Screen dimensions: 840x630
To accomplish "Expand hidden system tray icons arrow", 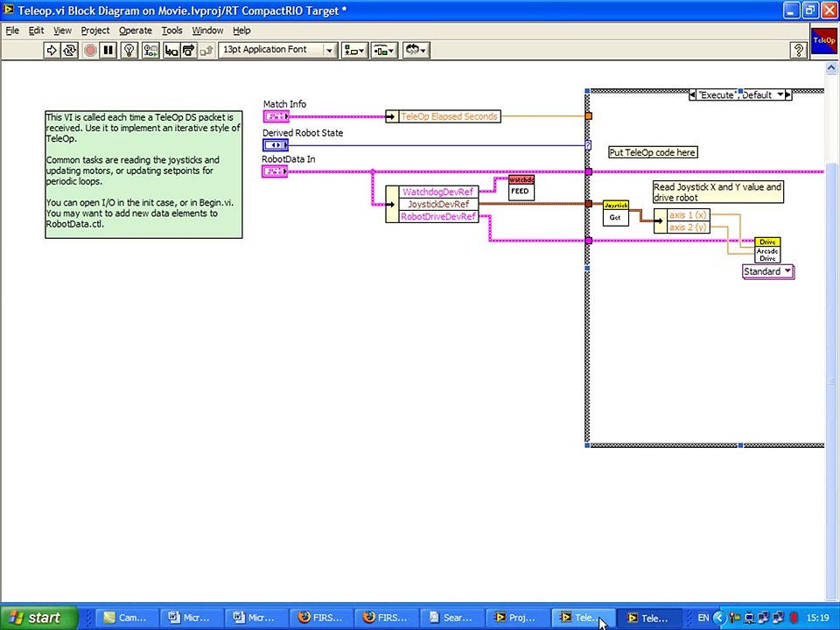I will (x=719, y=618).
